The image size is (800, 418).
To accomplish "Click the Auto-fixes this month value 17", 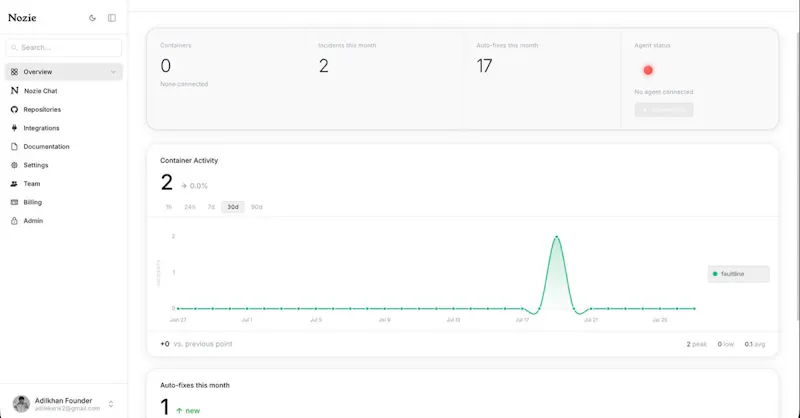I will click(x=484, y=66).
